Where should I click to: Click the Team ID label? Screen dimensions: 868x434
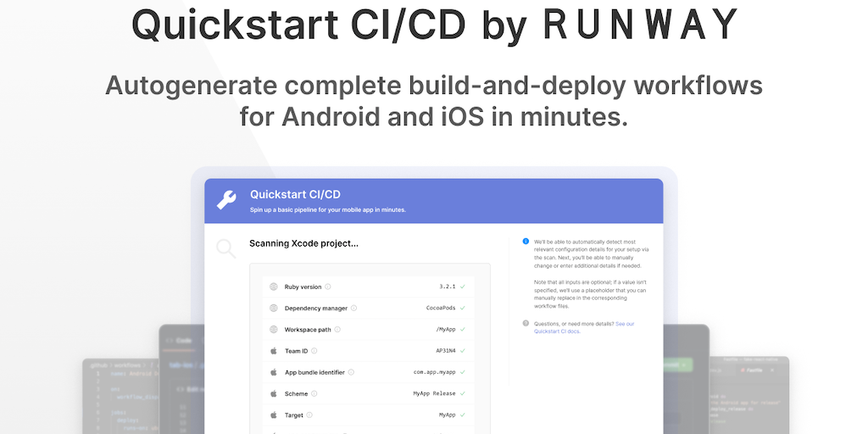click(x=296, y=350)
